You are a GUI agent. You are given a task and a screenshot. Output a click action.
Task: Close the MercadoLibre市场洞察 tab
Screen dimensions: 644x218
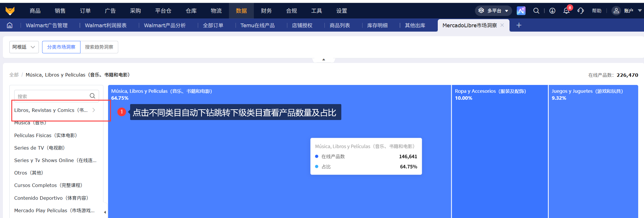pyautogui.click(x=502, y=25)
